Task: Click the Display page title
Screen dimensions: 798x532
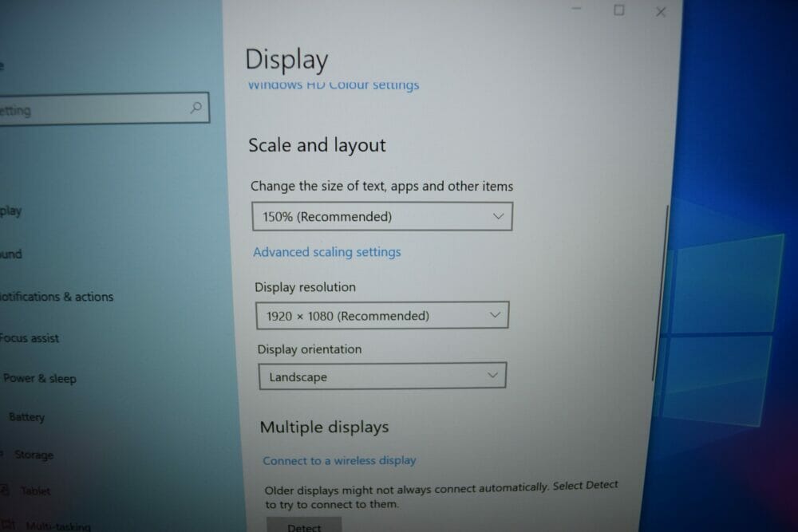Action: (x=286, y=60)
